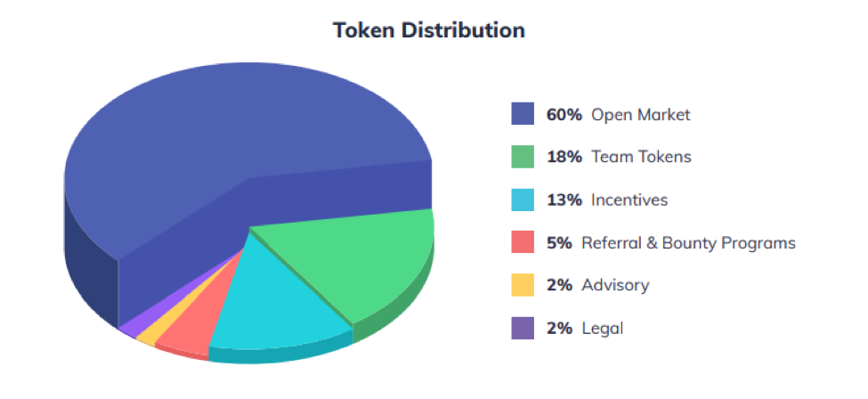Click the Incentives legend label
This screenshot has height=399, width=868.
[x=629, y=199]
